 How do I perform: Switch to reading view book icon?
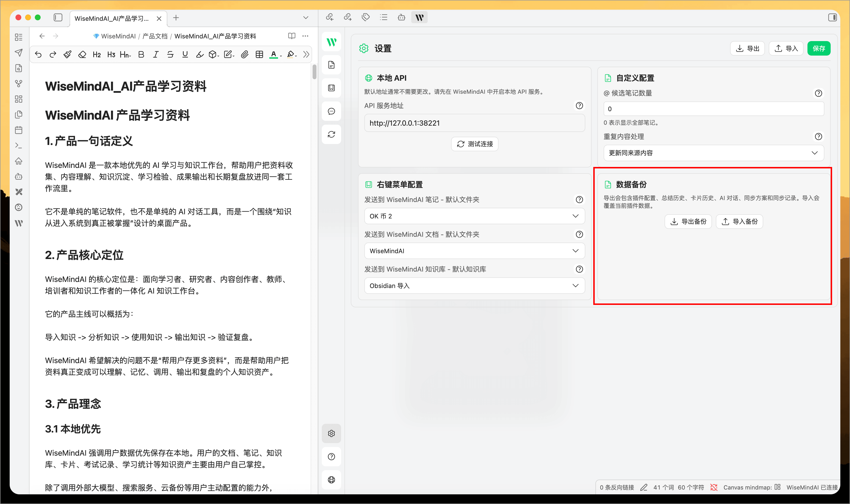292,36
